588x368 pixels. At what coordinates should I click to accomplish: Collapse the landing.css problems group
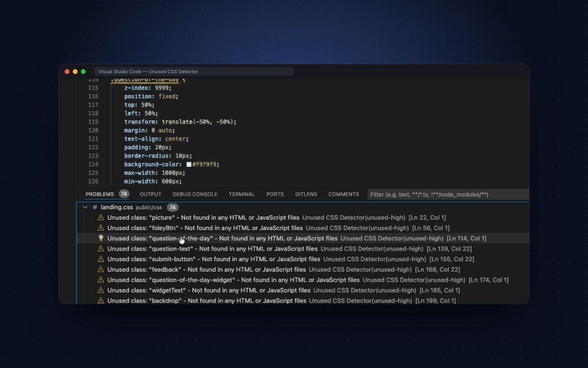[x=85, y=208]
